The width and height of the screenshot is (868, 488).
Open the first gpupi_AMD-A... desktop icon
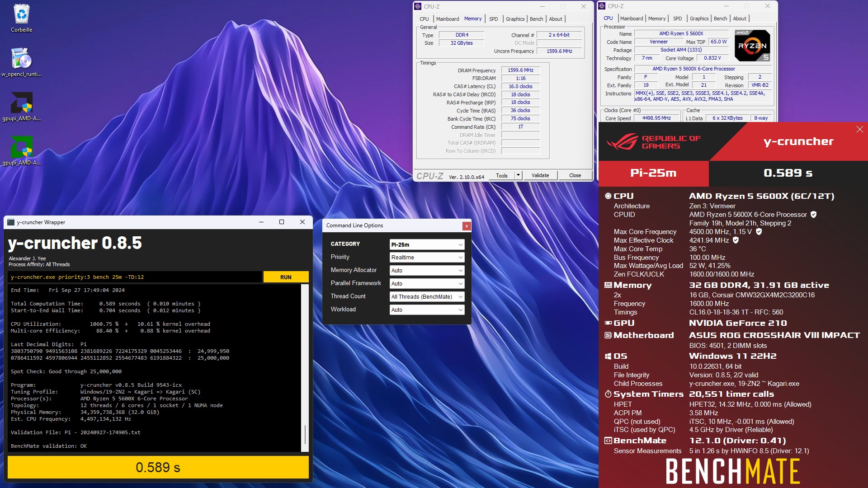click(21, 107)
